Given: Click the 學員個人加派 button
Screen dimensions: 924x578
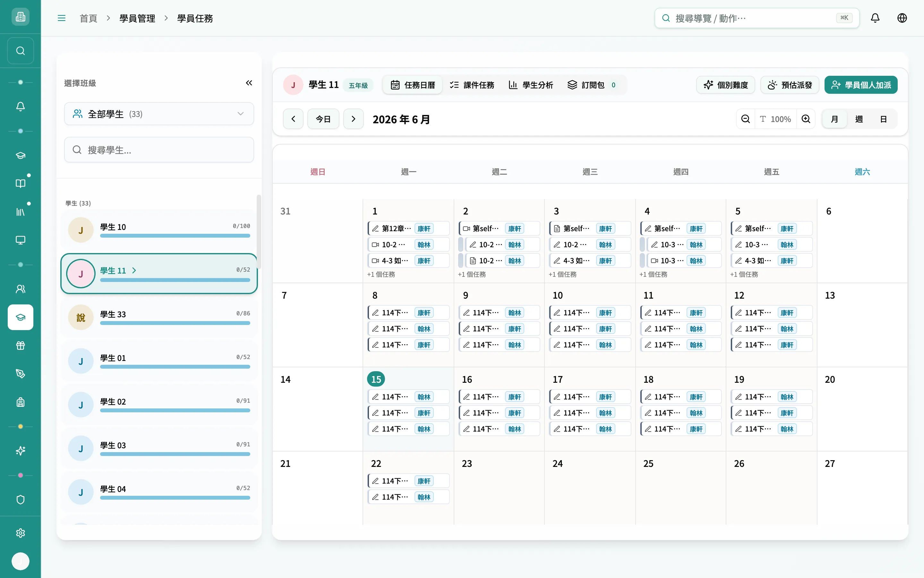Looking at the screenshot, I should click(861, 85).
